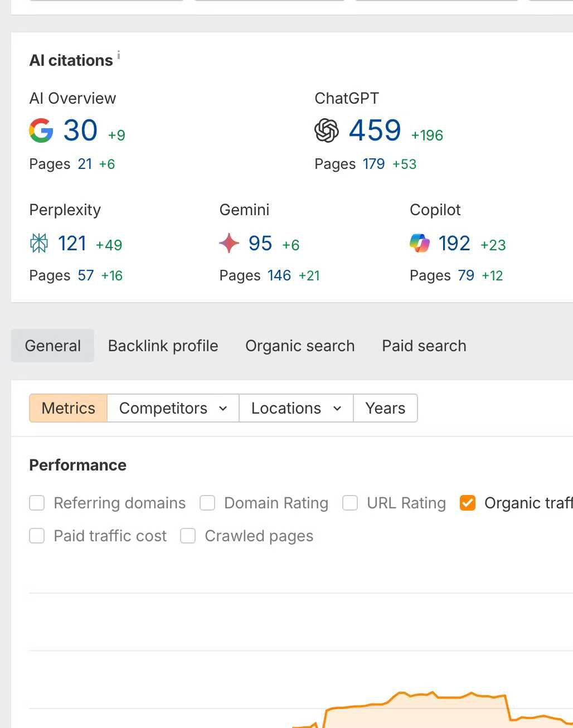Screen dimensions: 573x728
Task: Click the Copilot logo icon
Action: (420, 244)
